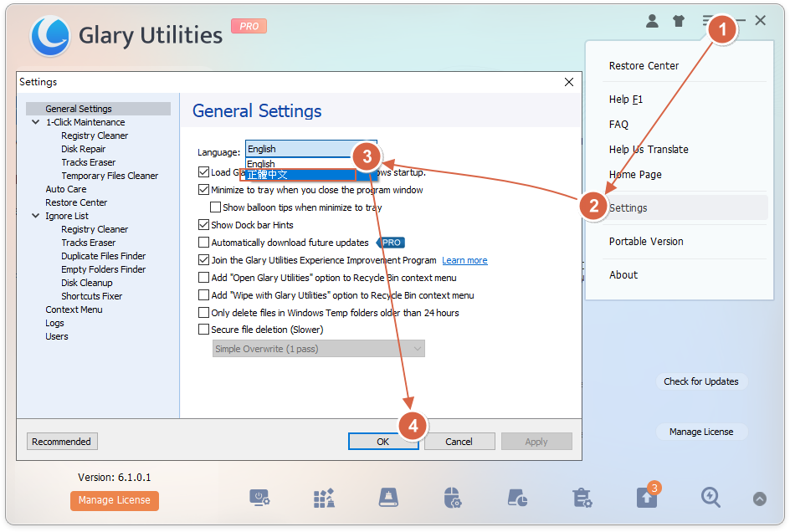Click the PRO badge next to Glary Utilities title

point(249,26)
